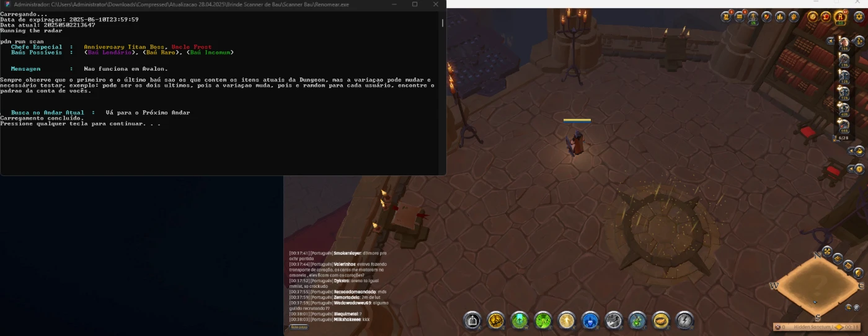Collapse the party list with the left arrow

coord(831,41)
